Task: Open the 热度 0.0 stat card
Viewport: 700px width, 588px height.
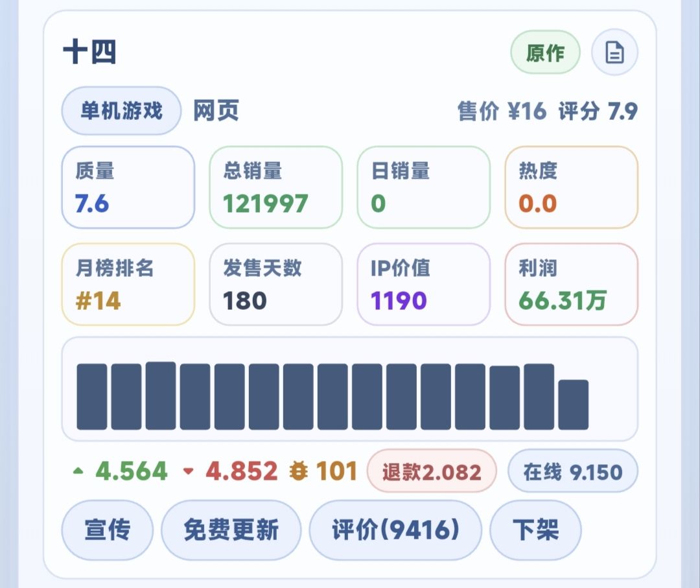Action: 572,187
